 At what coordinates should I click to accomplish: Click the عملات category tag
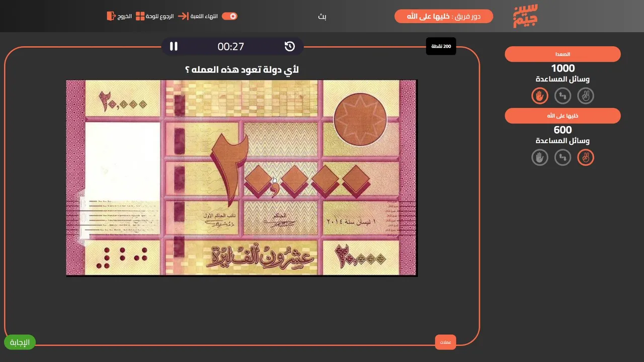(x=445, y=342)
